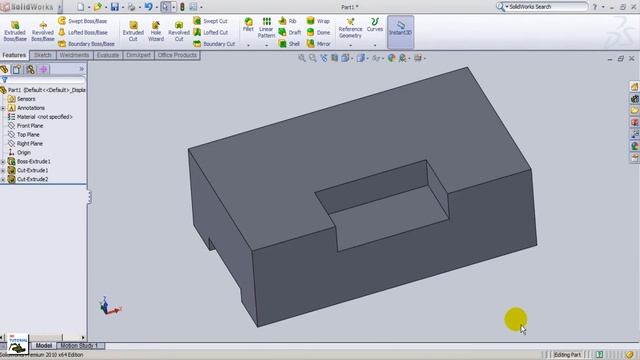Choose the Rib feature
Image resolution: width=640 pixels, height=360 pixels.
287,21
